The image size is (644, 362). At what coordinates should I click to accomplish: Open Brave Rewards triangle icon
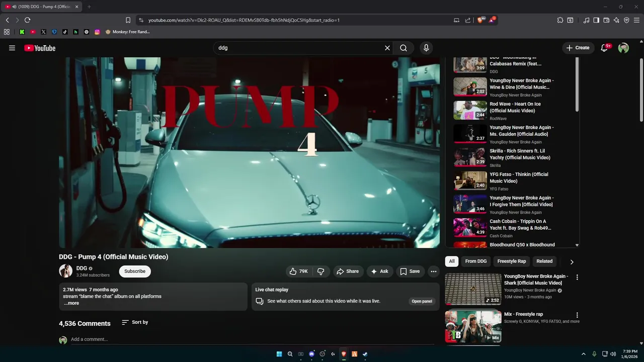coord(492,20)
